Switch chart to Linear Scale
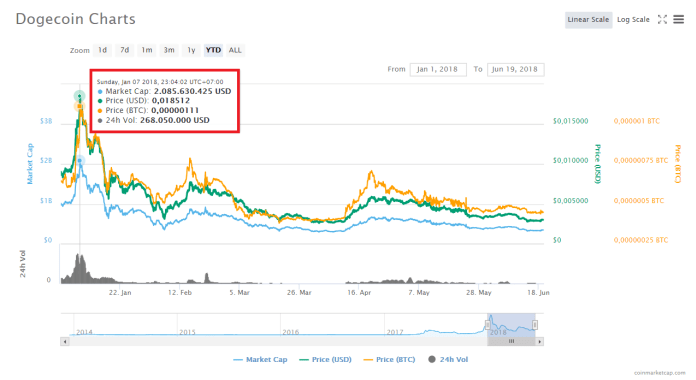Image resolution: width=696 pixels, height=380 pixels. (588, 20)
